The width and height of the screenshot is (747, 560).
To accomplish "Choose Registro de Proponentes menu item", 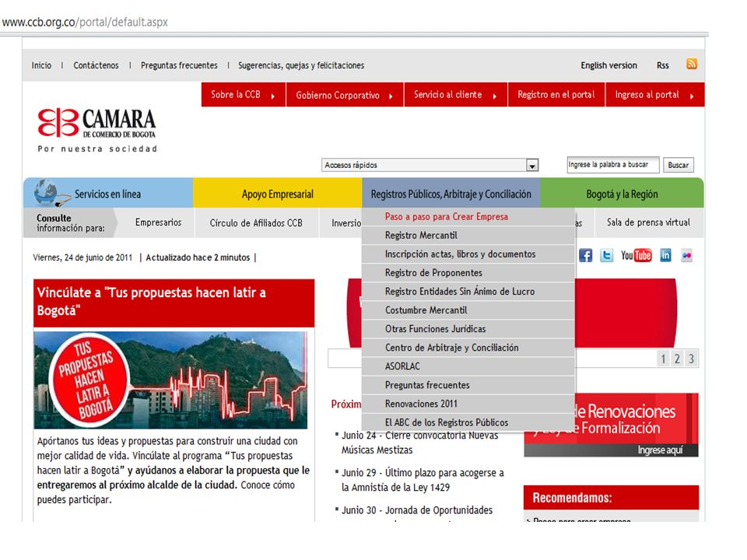I will click(x=468, y=273).
